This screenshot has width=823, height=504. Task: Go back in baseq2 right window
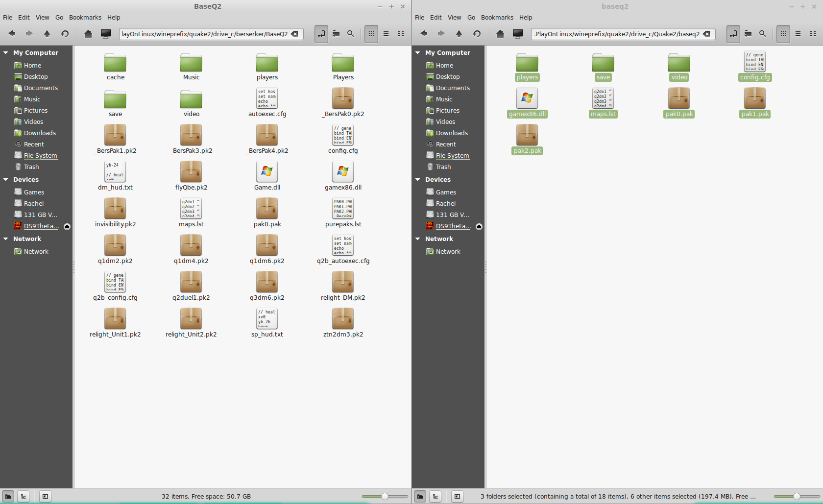coord(424,34)
